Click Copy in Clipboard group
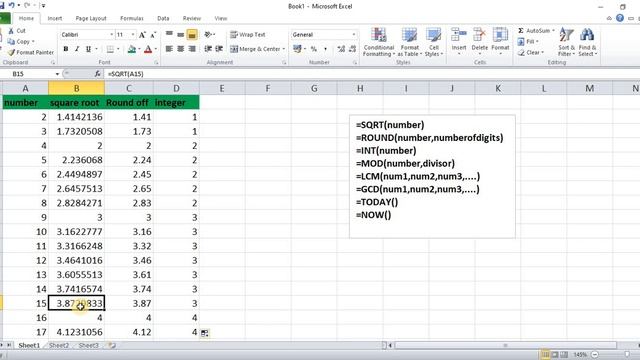Image resolution: width=640 pixels, height=360 pixels. [20, 42]
